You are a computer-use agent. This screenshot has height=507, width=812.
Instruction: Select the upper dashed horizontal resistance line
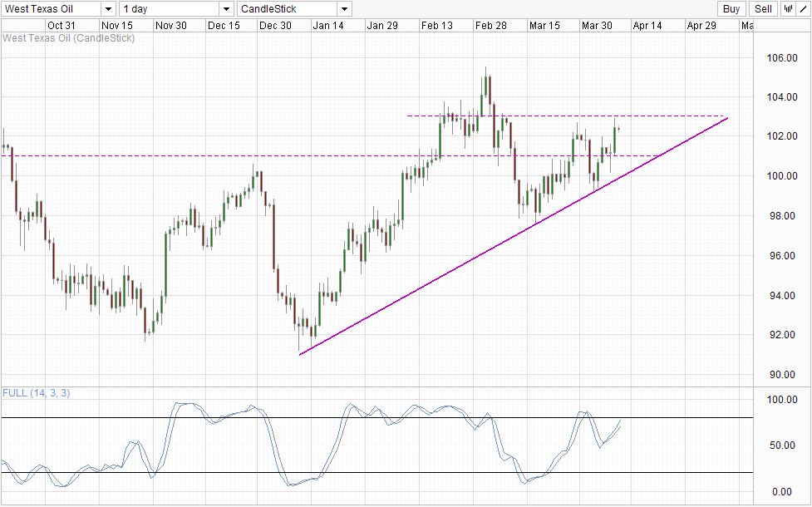(567, 116)
